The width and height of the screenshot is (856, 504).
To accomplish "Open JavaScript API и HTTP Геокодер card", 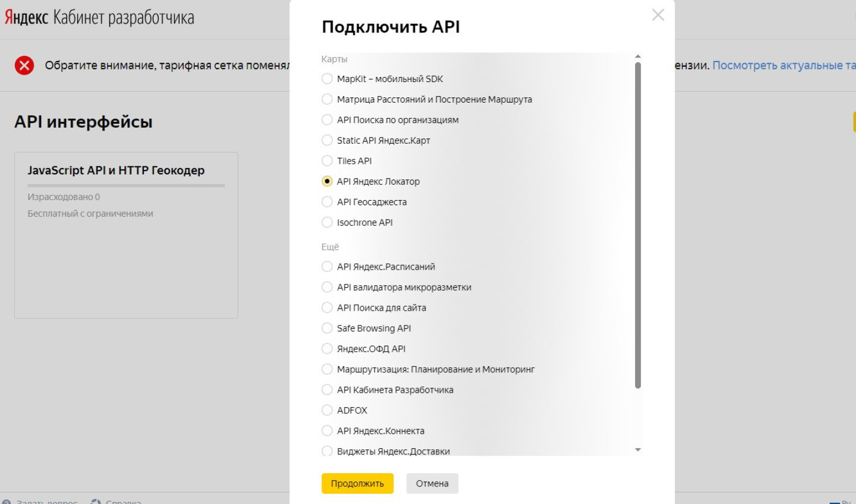I will tap(116, 170).
